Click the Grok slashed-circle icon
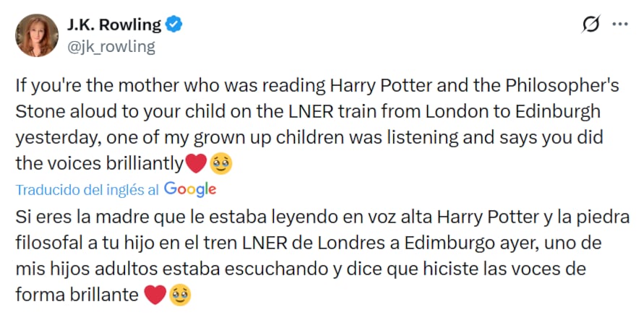The width and height of the screenshot is (644, 317). pyautogui.click(x=591, y=25)
